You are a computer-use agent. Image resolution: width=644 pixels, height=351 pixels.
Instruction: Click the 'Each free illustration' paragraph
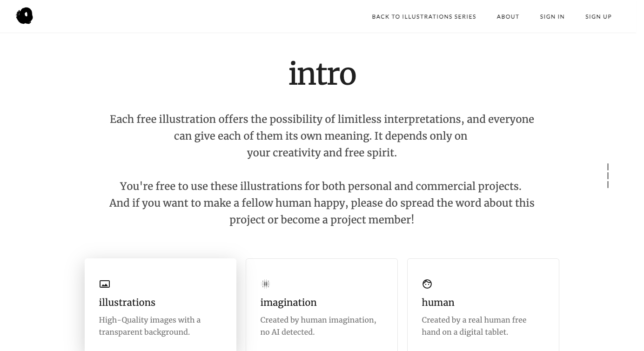click(x=322, y=136)
